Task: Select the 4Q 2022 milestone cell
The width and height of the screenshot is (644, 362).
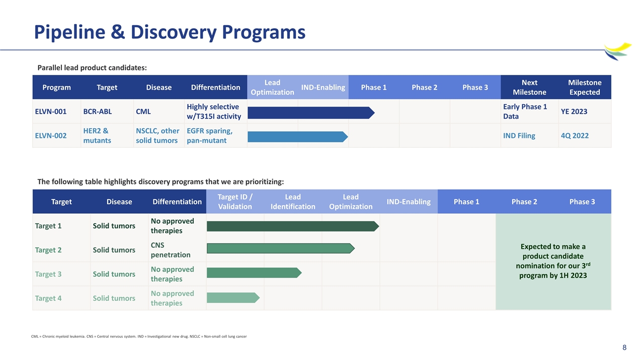Action: coord(575,136)
